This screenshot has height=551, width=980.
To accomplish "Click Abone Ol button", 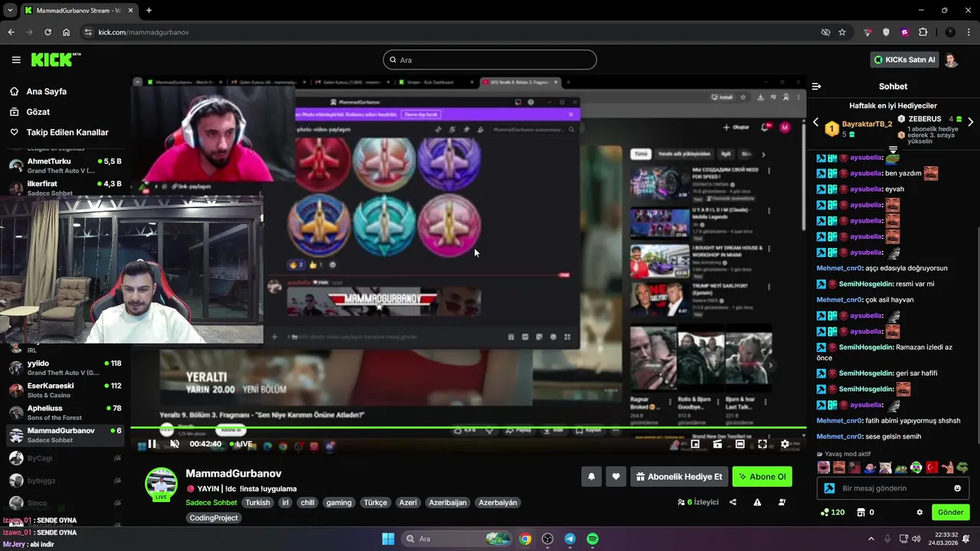I will (x=762, y=477).
